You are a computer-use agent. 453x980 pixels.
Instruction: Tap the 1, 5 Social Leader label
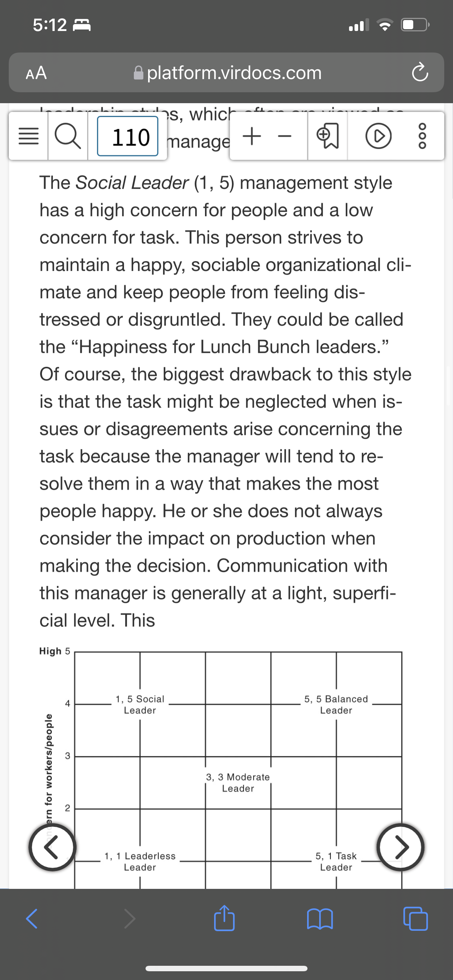click(140, 705)
